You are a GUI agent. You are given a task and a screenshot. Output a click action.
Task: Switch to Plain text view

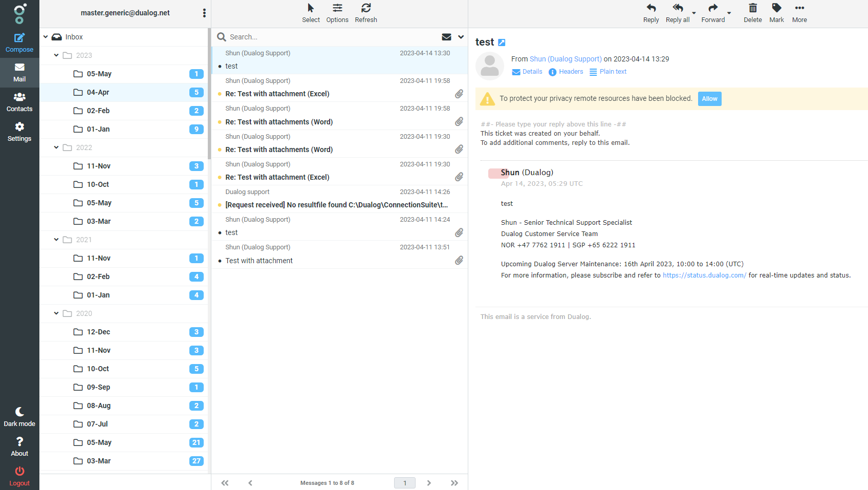[608, 72]
